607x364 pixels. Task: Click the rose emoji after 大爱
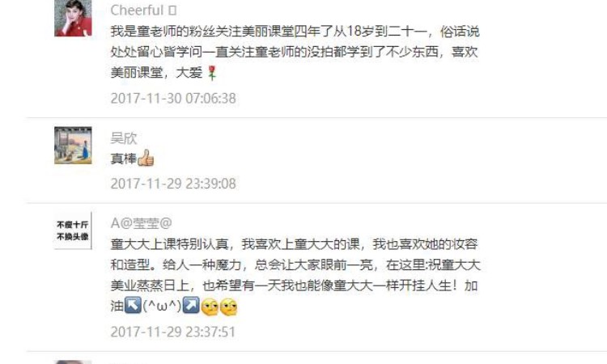click(x=211, y=73)
